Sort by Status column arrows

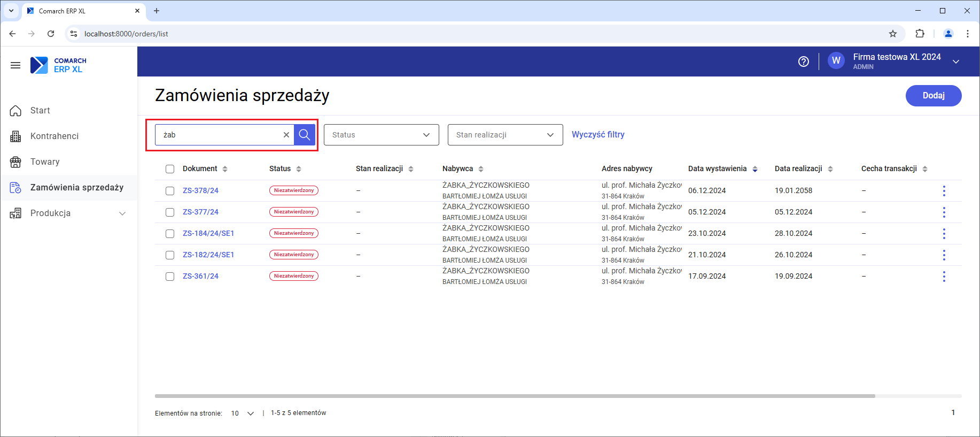click(x=299, y=169)
